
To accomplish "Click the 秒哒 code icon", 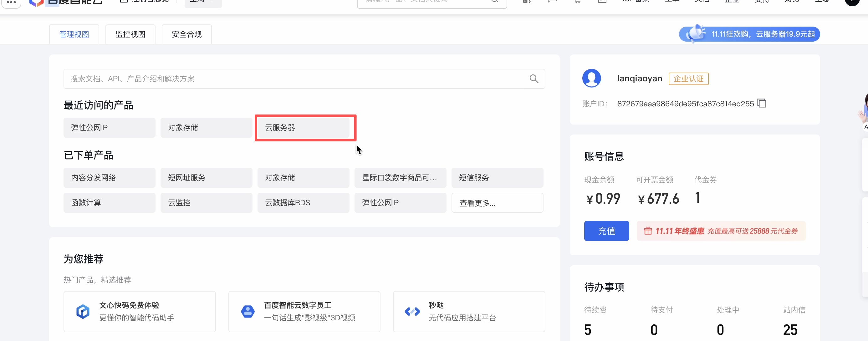I will pyautogui.click(x=412, y=311).
